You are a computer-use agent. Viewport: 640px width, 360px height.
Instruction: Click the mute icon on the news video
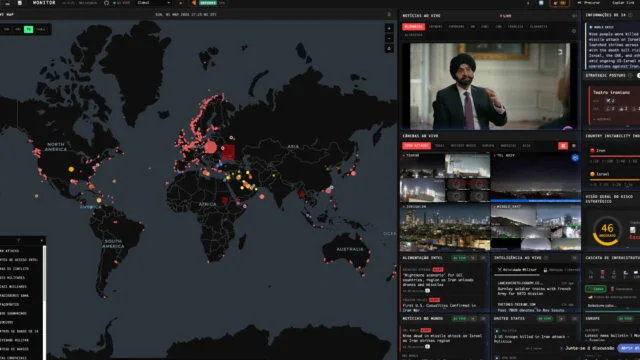click(x=560, y=52)
